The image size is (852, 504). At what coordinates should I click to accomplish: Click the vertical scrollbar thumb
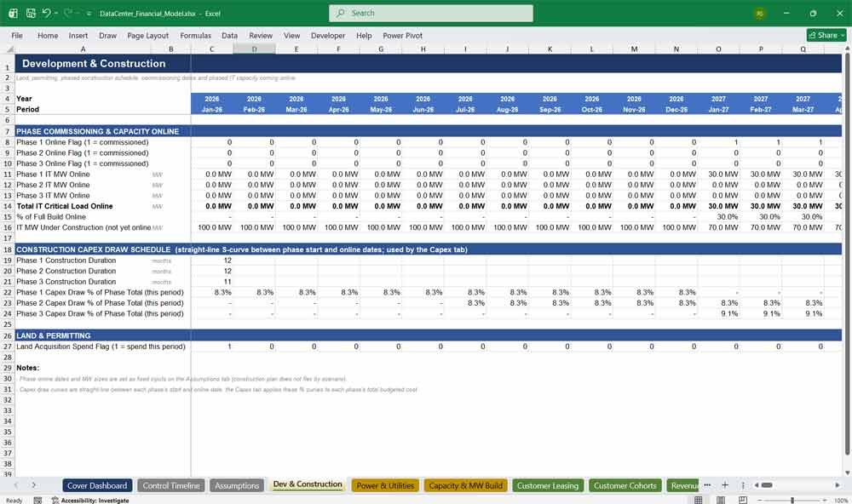[x=847, y=255]
